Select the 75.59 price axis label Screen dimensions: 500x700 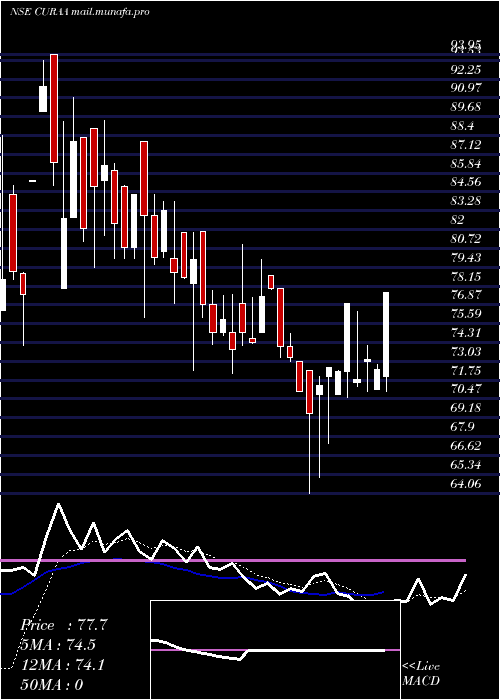point(466,313)
